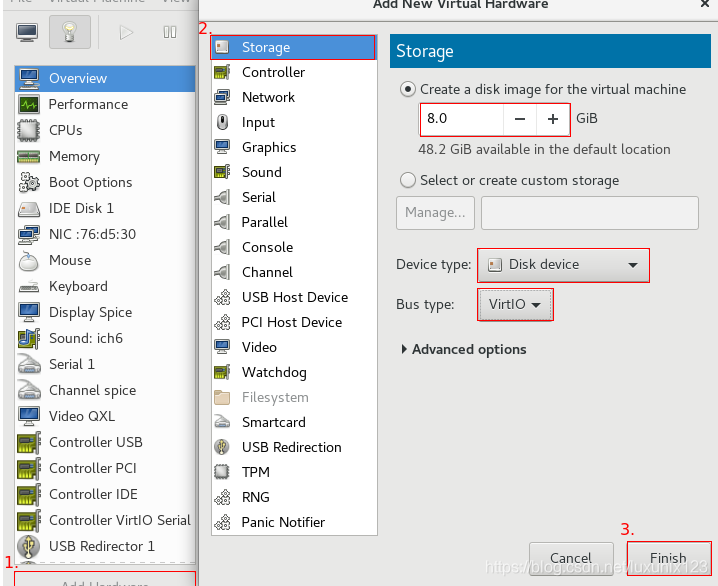
Task: Choose Network in the hardware type list
Action: (294, 97)
